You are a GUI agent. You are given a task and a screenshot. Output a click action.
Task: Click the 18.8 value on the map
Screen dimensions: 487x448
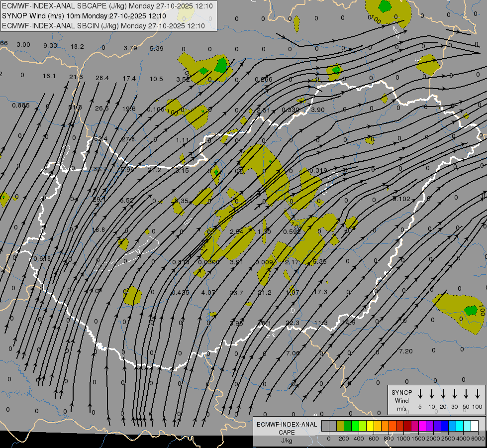click(x=98, y=230)
